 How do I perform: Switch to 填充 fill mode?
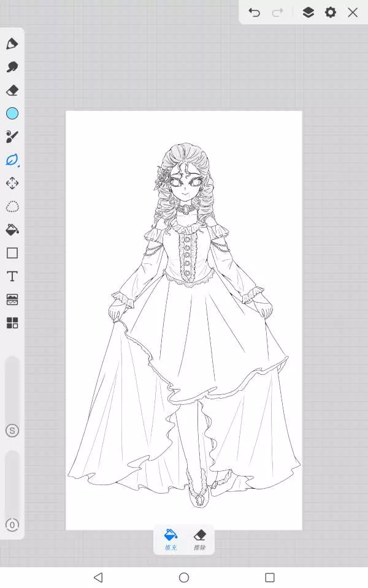click(171, 539)
